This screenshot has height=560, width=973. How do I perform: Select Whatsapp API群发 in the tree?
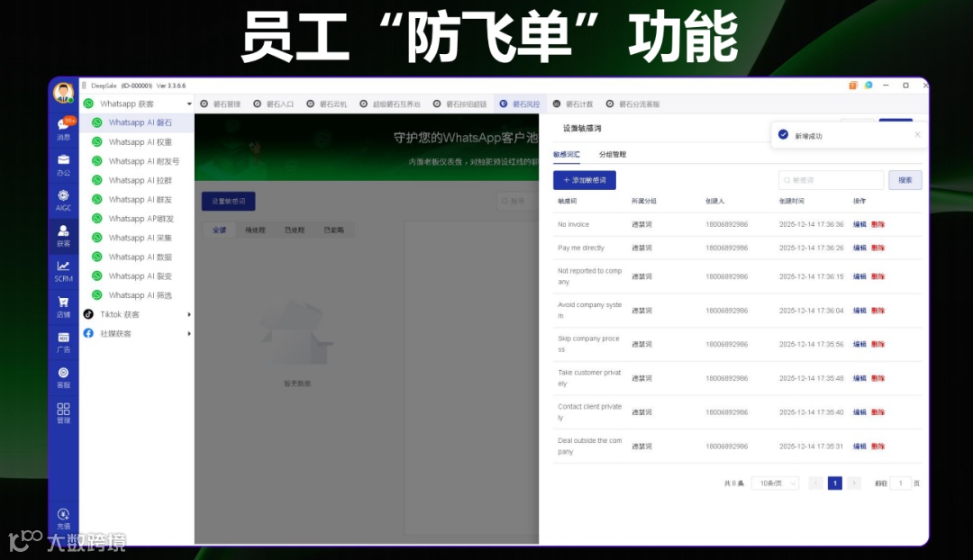tap(137, 219)
